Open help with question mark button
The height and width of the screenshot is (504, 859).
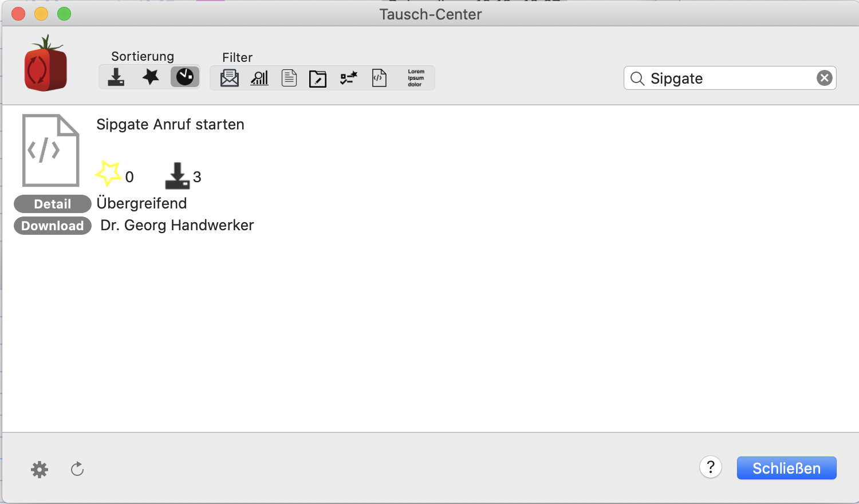point(711,467)
